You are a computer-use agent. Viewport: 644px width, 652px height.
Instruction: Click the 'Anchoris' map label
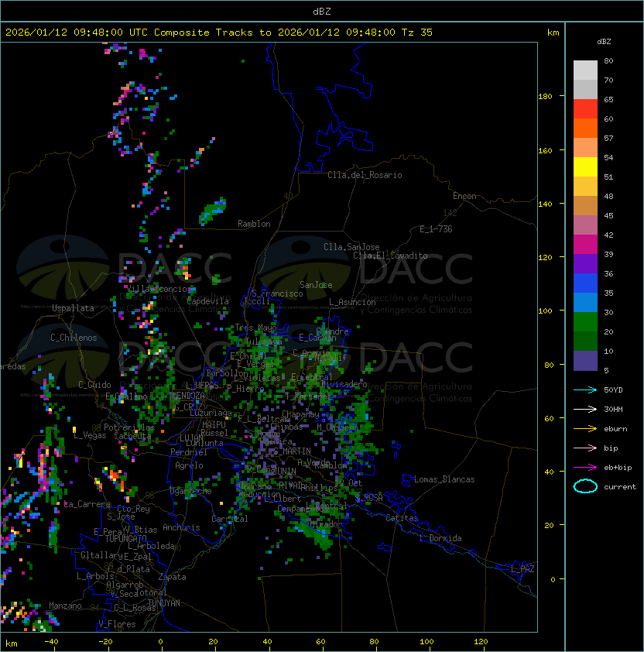181,527
